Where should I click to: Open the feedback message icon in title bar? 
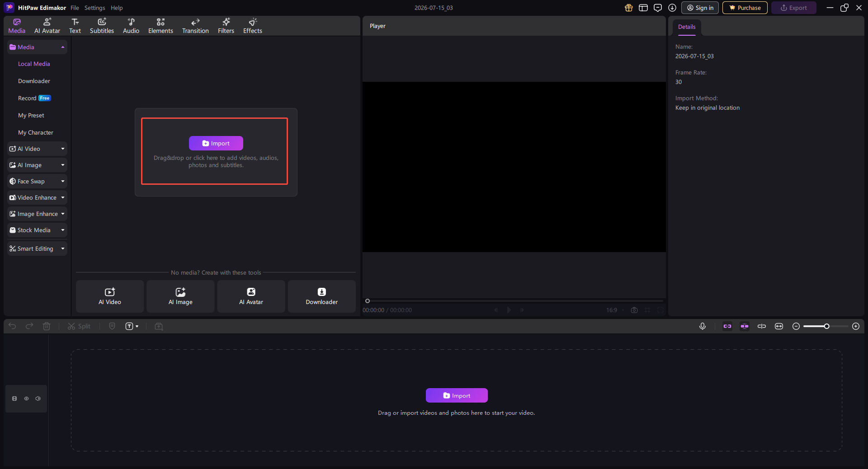[658, 8]
